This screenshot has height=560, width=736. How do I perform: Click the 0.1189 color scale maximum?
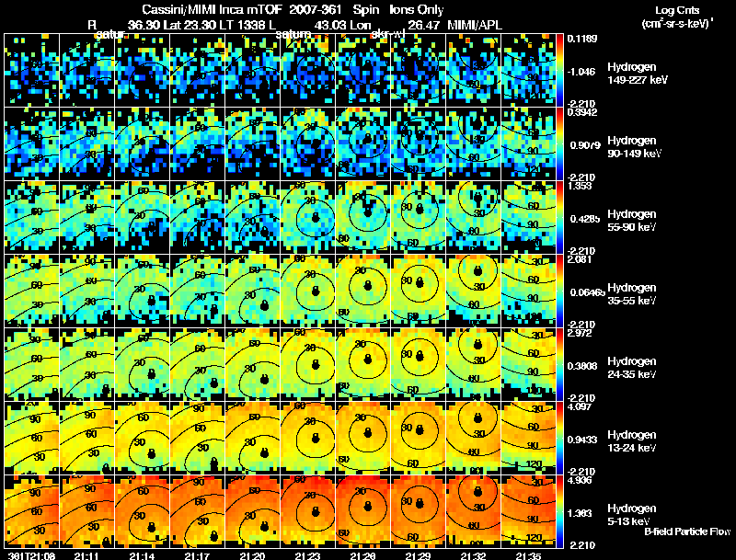point(581,39)
